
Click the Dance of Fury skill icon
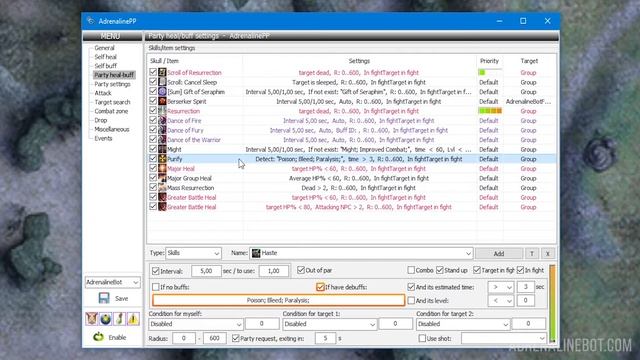pyautogui.click(x=162, y=130)
